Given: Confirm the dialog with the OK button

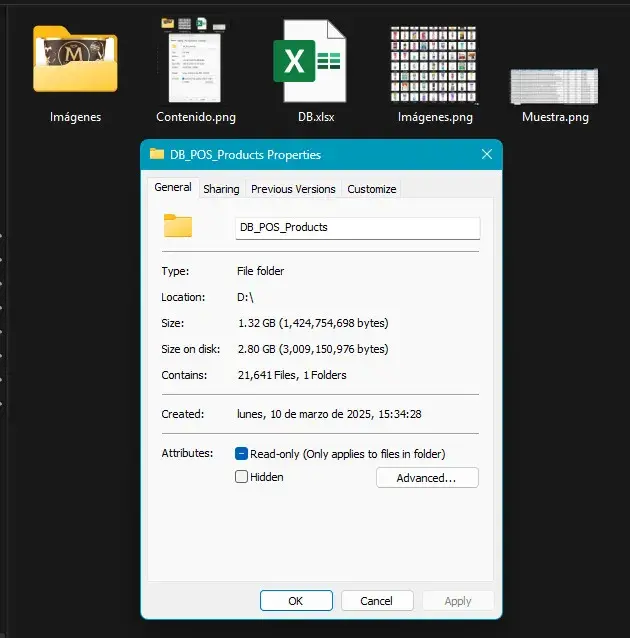Looking at the screenshot, I should tap(296, 601).
